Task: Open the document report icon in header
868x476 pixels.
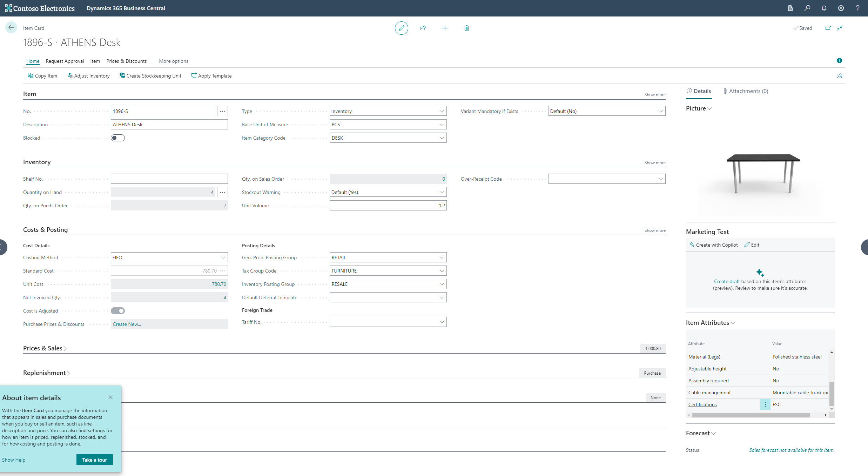Action: [790, 8]
